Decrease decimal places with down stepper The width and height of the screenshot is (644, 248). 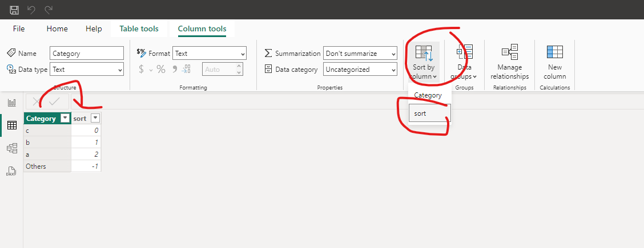239,72
